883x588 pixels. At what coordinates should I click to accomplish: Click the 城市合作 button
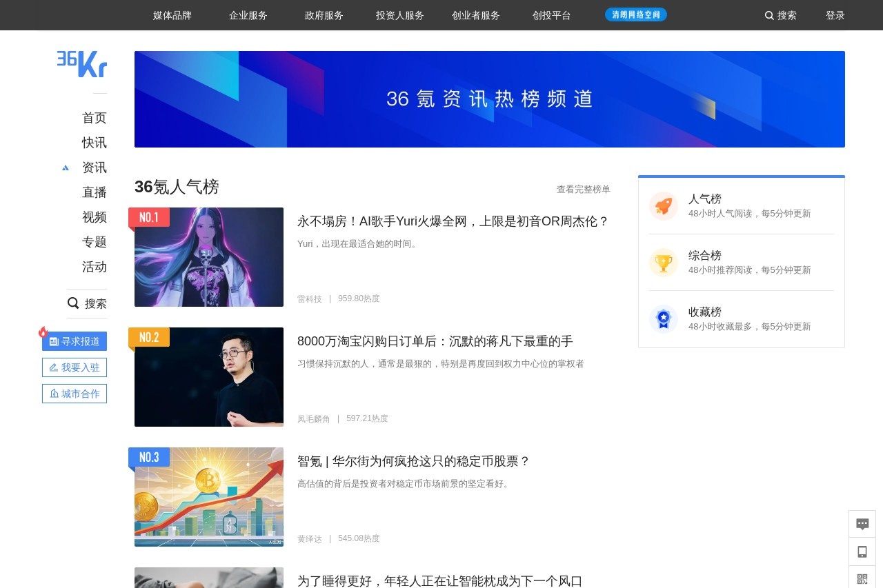tap(75, 394)
